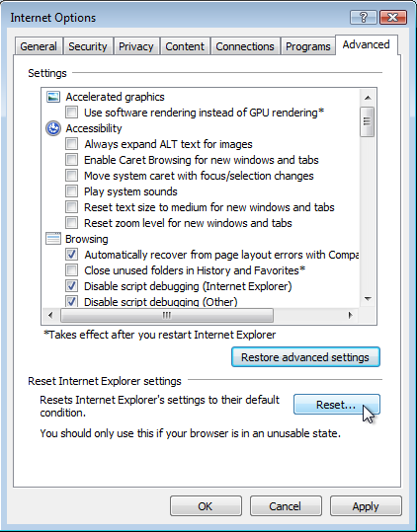Image resolution: width=417 pixels, height=532 pixels.
Task: Check Reset zoom level for new windows
Action: (x=72, y=223)
